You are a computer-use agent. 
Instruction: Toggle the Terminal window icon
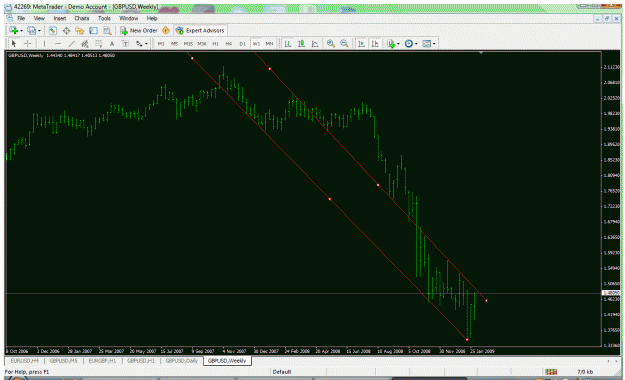93,31
